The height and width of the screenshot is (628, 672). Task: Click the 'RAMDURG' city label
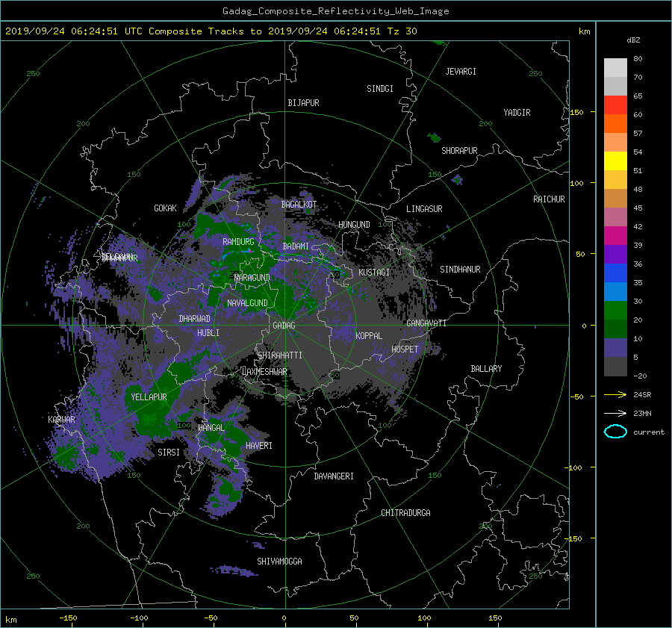click(x=238, y=242)
